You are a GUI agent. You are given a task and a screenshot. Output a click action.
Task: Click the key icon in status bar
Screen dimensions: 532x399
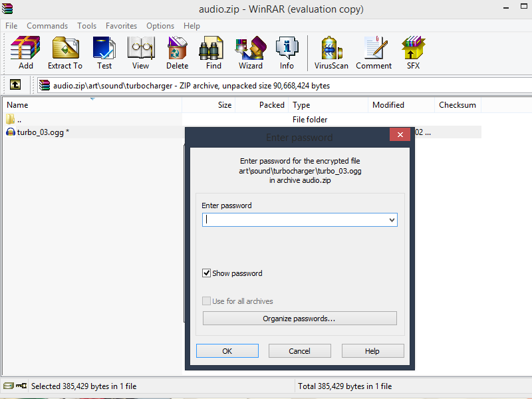pyautogui.click(x=21, y=386)
